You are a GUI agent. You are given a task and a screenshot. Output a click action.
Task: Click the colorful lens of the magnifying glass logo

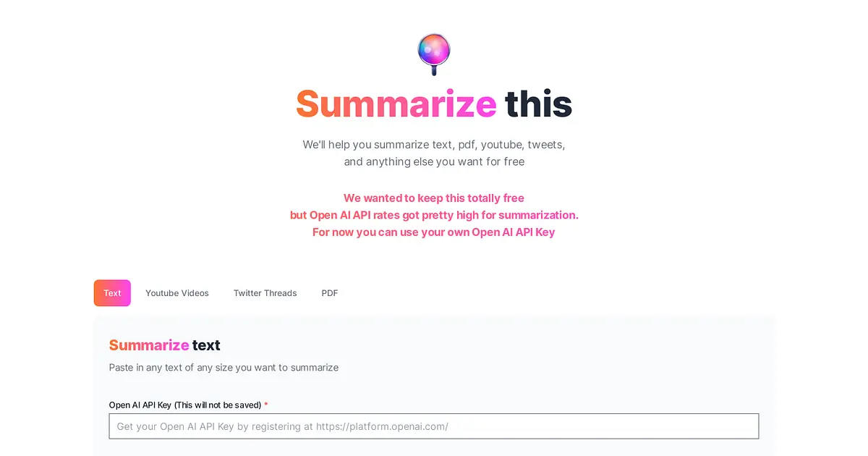click(x=434, y=49)
